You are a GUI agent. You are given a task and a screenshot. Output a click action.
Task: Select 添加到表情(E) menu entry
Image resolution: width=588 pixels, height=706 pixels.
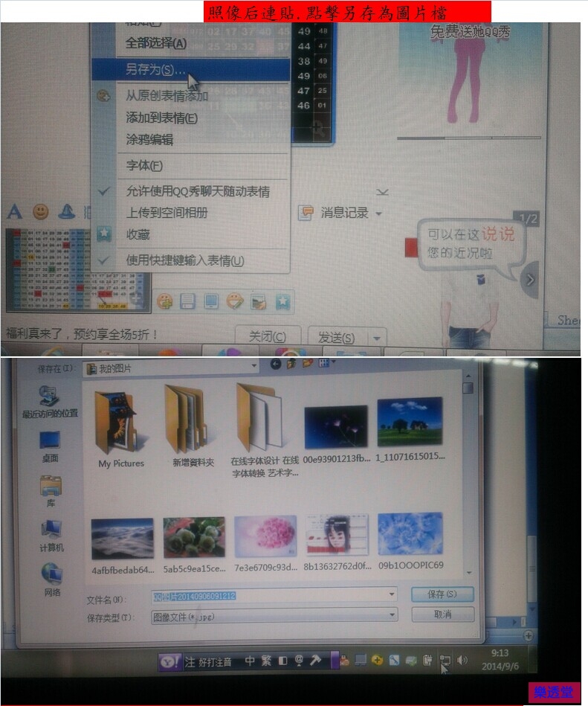162,118
